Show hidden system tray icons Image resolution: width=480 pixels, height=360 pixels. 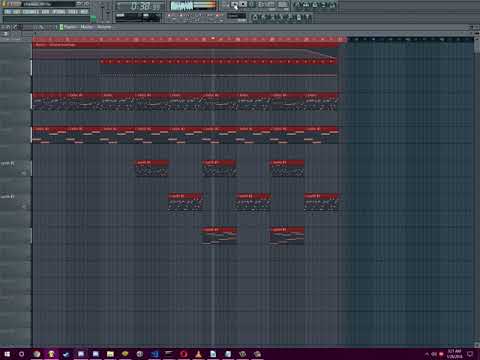coord(426,354)
